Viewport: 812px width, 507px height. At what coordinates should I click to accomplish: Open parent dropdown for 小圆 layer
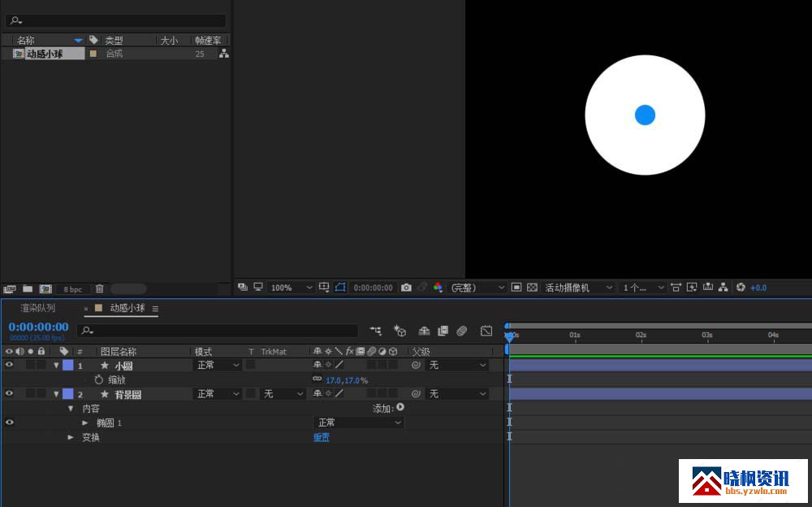(456, 365)
